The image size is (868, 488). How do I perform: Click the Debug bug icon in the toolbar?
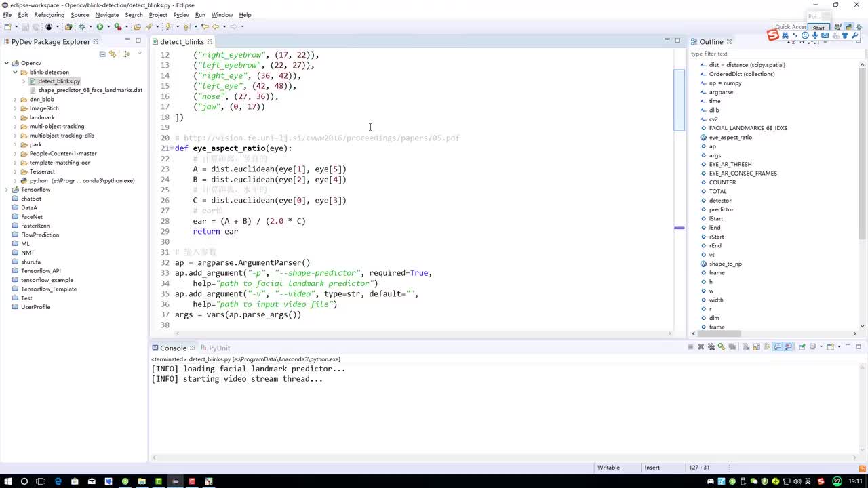[x=81, y=26]
